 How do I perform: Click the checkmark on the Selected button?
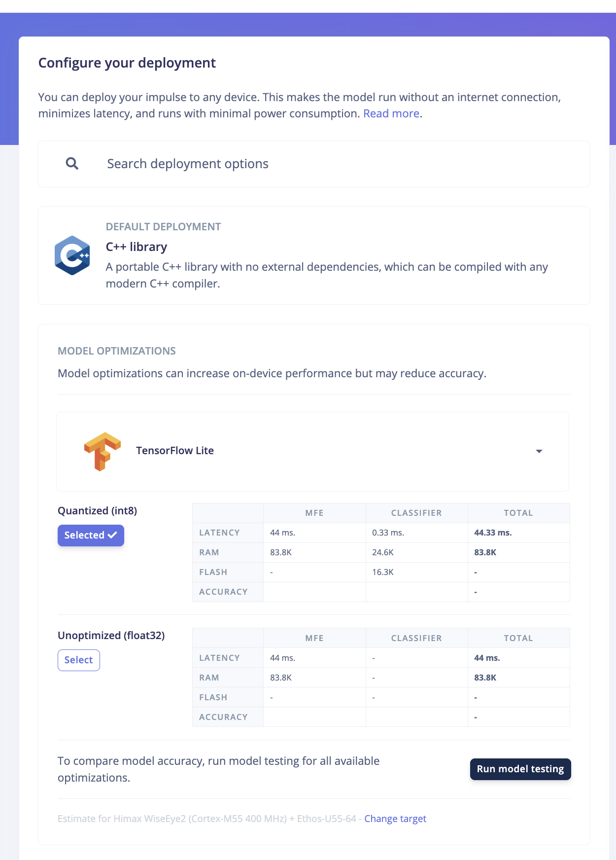(112, 535)
